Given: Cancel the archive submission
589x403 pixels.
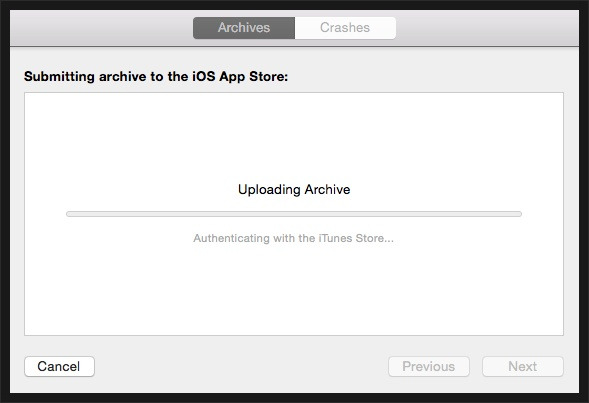Looking at the screenshot, I should tap(59, 366).
